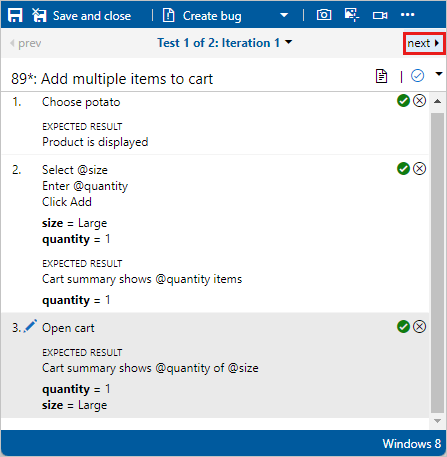447x457 pixels.
Task: Open the more options ellipsis menu
Action: pos(407,15)
